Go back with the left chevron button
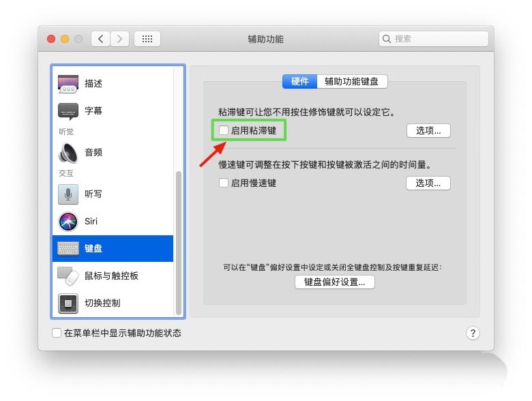 [100, 39]
